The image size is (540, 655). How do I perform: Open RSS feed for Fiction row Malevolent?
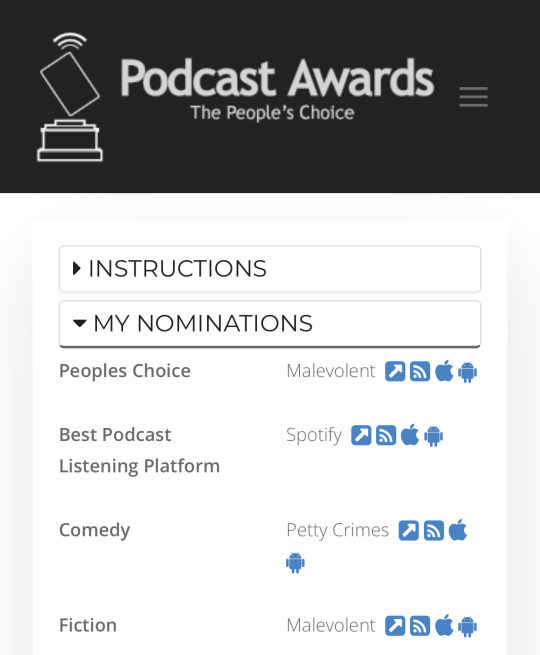point(420,626)
